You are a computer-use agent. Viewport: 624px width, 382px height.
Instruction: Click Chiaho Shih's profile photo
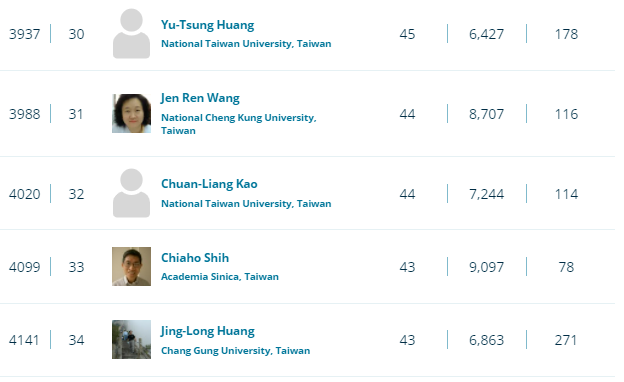tap(131, 266)
